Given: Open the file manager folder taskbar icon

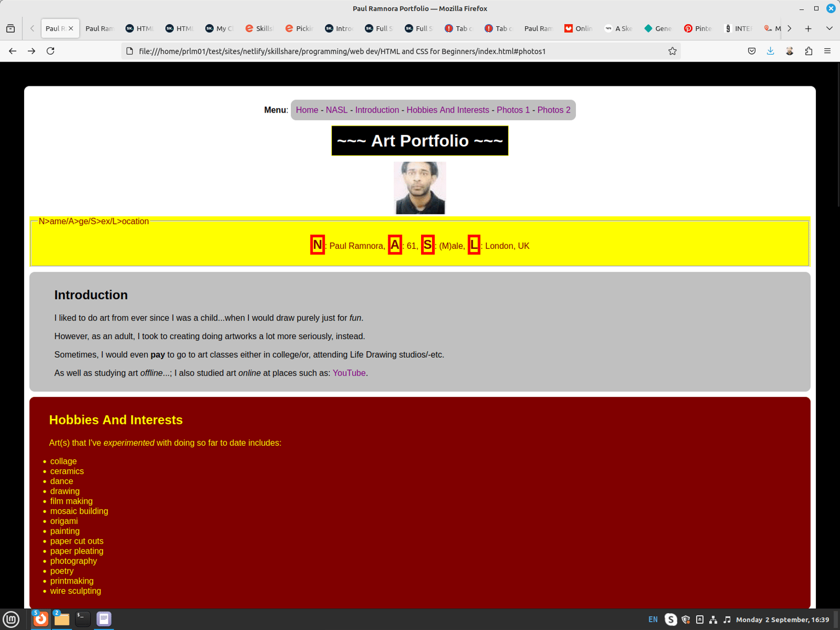Looking at the screenshot, I should point(62,619).
